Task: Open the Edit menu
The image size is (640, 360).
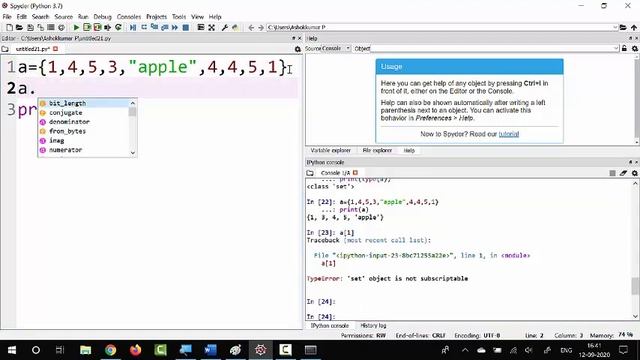Action: coord(22,17)
